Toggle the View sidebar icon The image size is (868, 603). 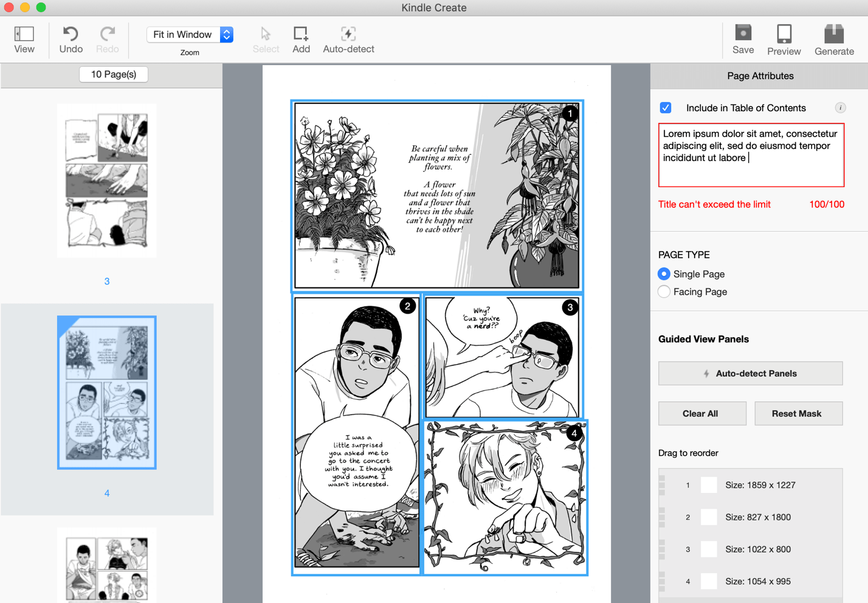click(x=24, y=34)
